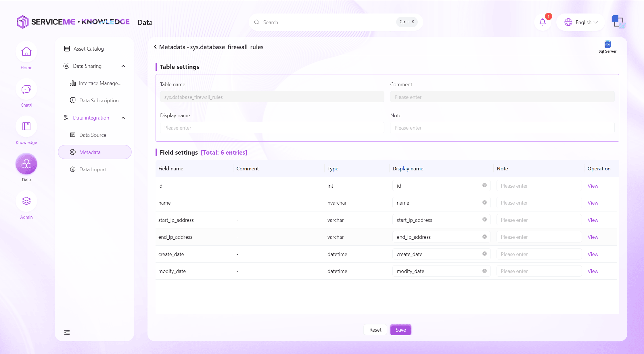Click the user avatar in top right
The image size is (644, 354).
(618, 22)
